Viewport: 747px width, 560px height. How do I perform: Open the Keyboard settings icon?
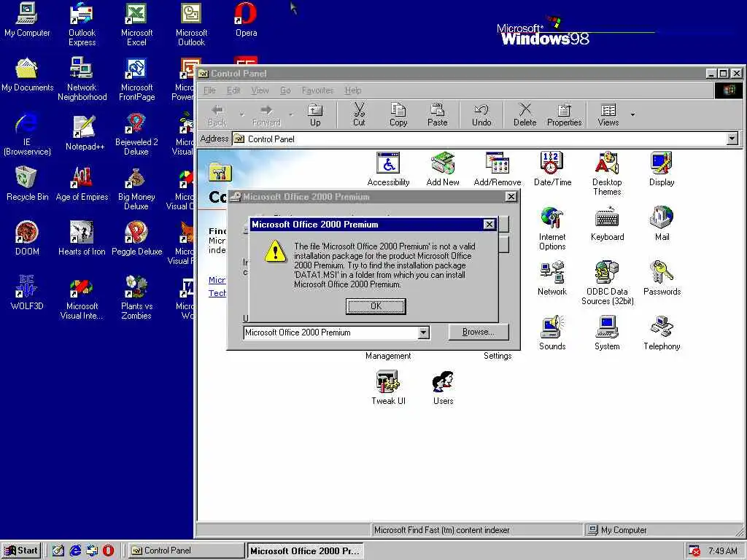pos(607,225)
